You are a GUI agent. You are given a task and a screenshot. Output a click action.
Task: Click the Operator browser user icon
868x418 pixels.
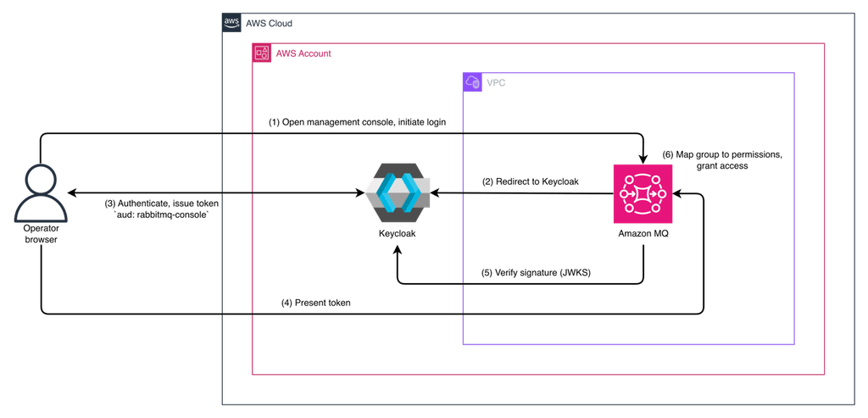[41, 194]
